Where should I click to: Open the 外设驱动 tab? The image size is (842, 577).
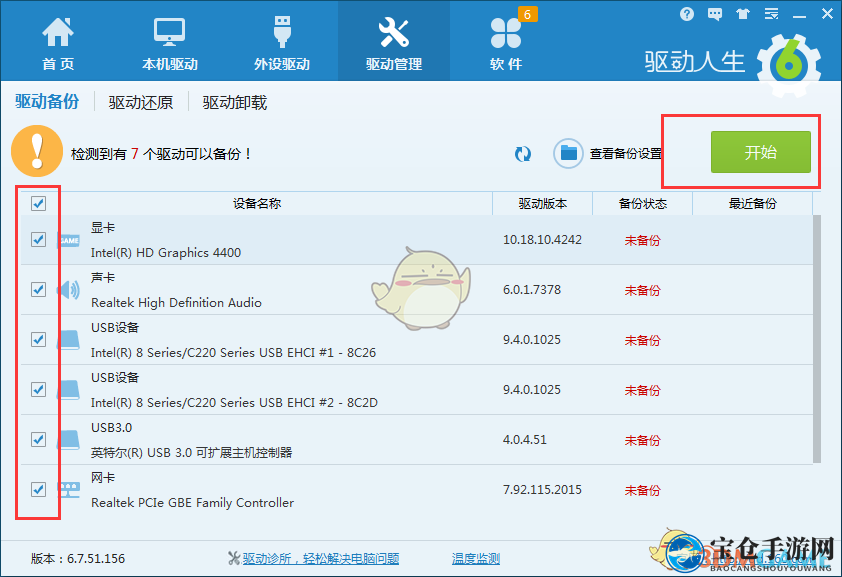pos(282,43)
